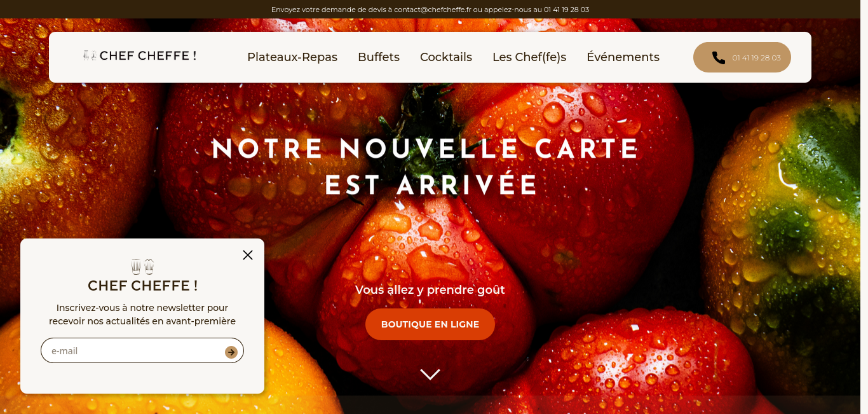This screenshot has height=414, width=868.
Task: Call 01 41 19 28 03 button
Action: tap(742, 57)
